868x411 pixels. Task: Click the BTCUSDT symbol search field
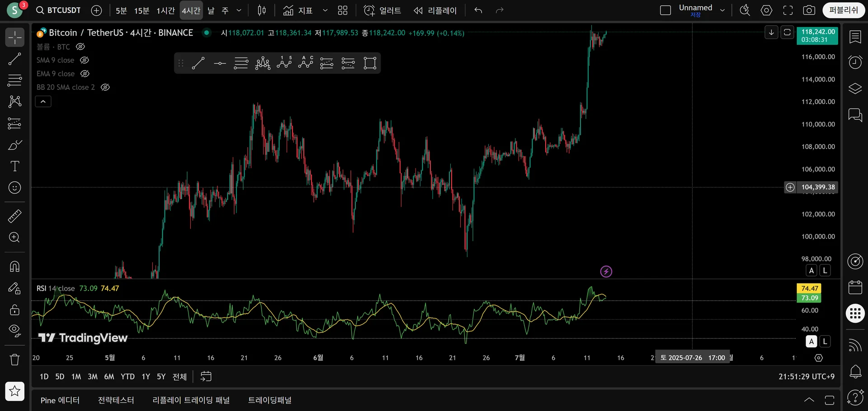coord(59,10)
